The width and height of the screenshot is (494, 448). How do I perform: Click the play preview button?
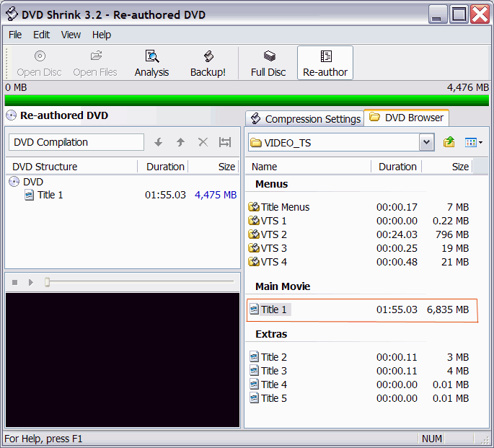pos(30,282)
